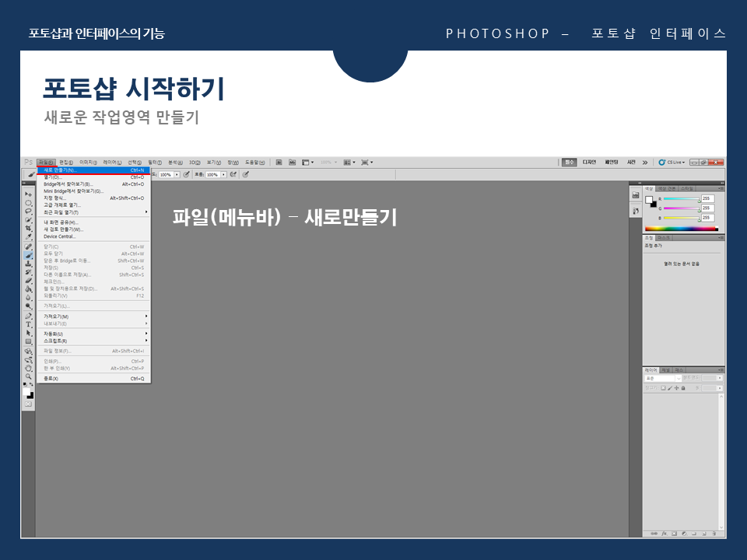Switch to 사진 workspace button

pos(631,163)
